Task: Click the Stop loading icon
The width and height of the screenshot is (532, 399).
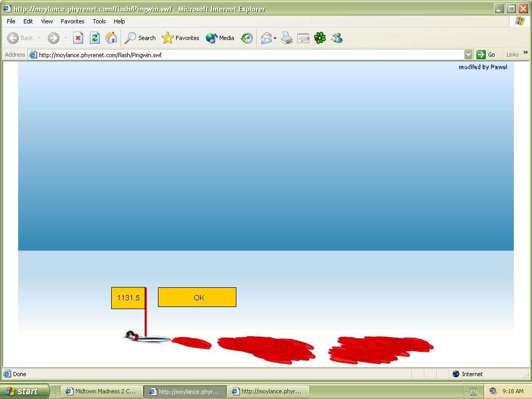Action: pos(78,38)
